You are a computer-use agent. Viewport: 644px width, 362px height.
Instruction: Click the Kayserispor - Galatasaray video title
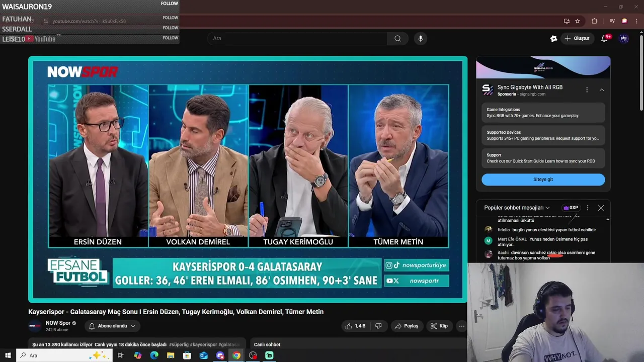pyautogui.click(x=176, y=312)
